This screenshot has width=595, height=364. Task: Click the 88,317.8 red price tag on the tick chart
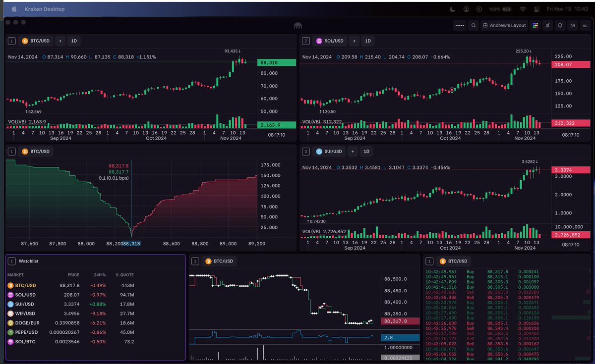[x=400, y=321]
